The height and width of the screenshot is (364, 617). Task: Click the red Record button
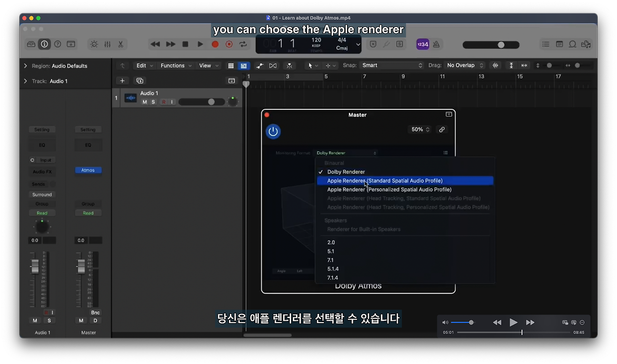pyautogui.click(x=215, y=44)
